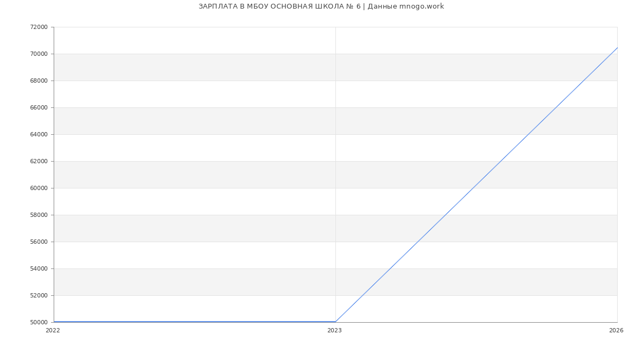Click the 2026 x-axis year label
Image resolution: width=644 pixels, height=349 pixels.
click(x=616, y=331)
